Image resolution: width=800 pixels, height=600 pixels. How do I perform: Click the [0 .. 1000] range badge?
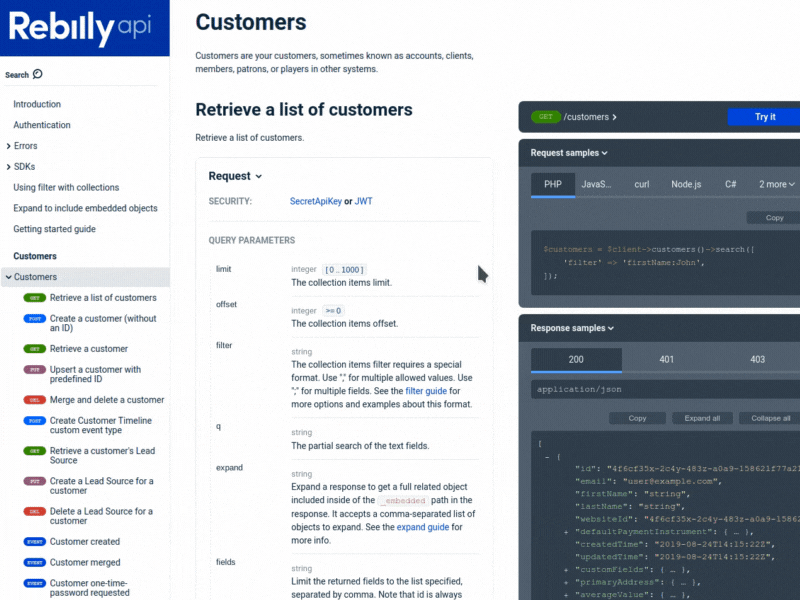[344, 270]
